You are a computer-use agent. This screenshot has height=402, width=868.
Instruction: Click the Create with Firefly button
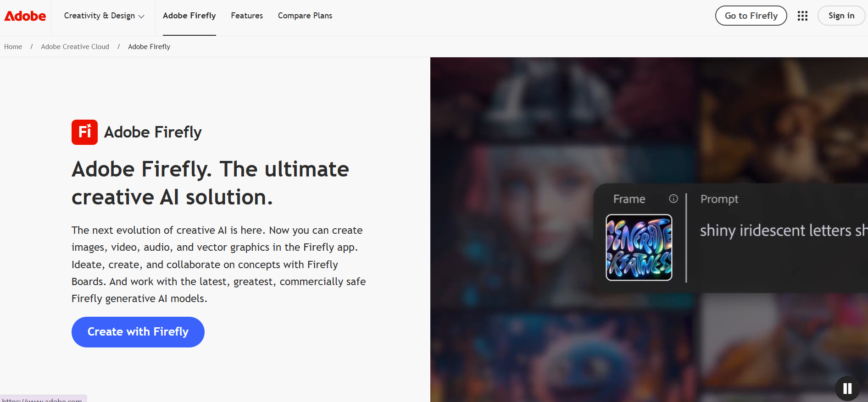click(138, 332)
